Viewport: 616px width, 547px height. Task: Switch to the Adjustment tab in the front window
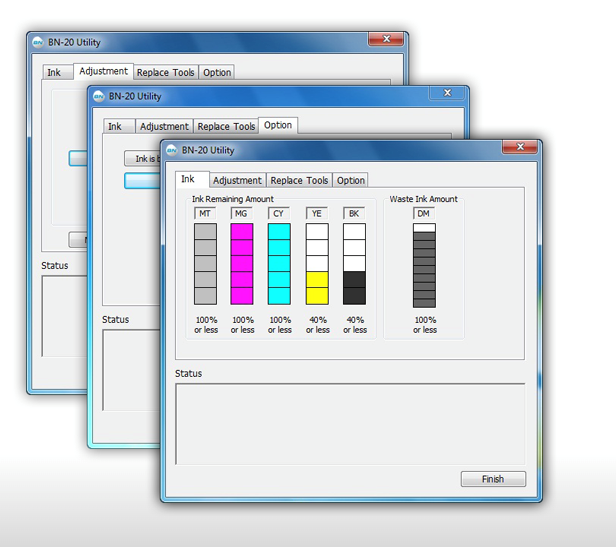click(237, 181)
